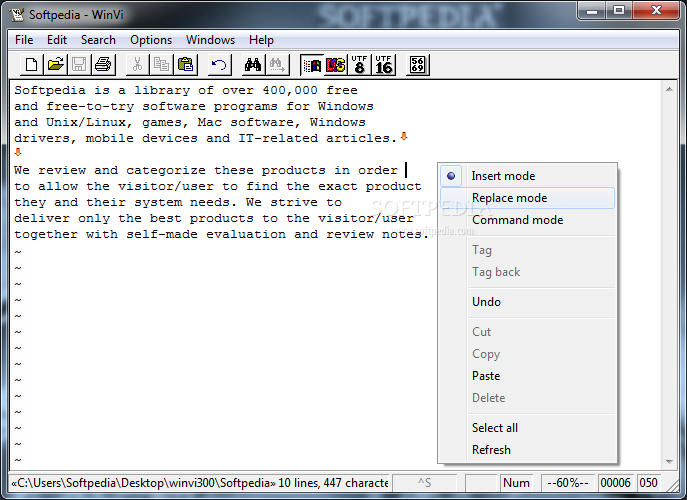Click the Cut scissors toolbar icon
This screenshot has height=500, width=687.
click(138, 65)
